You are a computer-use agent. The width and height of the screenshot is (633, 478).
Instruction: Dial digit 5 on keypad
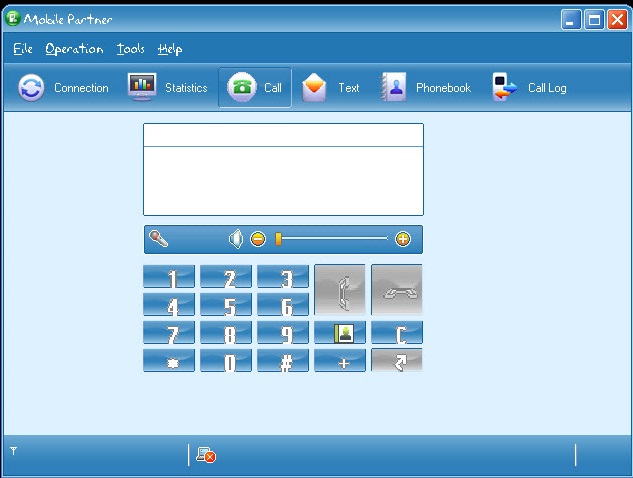(x=226, y=304)
